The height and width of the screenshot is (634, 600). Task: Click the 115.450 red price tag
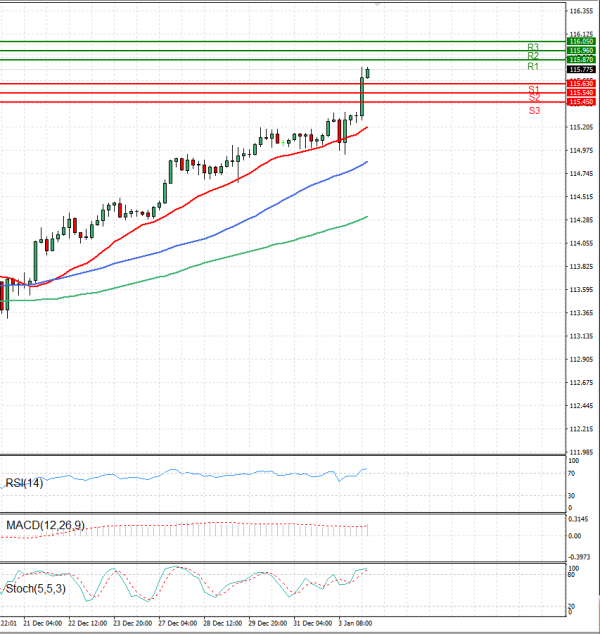click(581, 102)
